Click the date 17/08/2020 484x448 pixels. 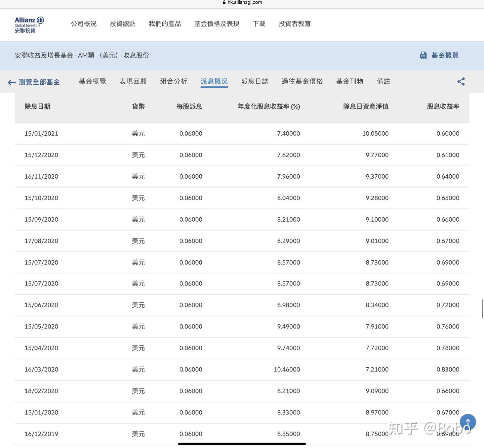click(41, 241)
